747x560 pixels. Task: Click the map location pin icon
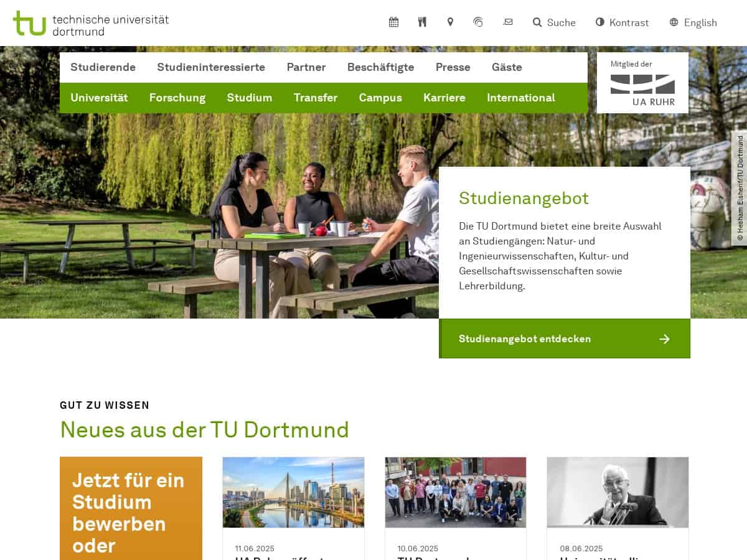coord(450,22)
